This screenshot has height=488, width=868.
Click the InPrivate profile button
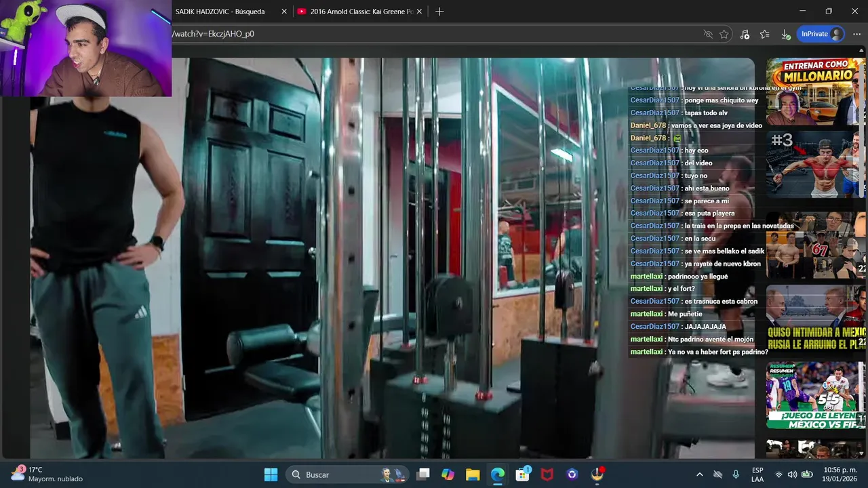click(821, 34)
